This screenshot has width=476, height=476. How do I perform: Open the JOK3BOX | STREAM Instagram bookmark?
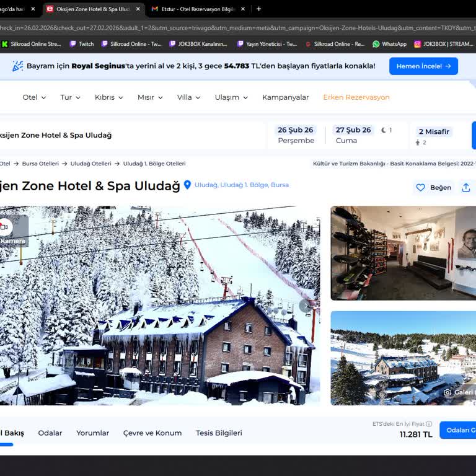444,44
